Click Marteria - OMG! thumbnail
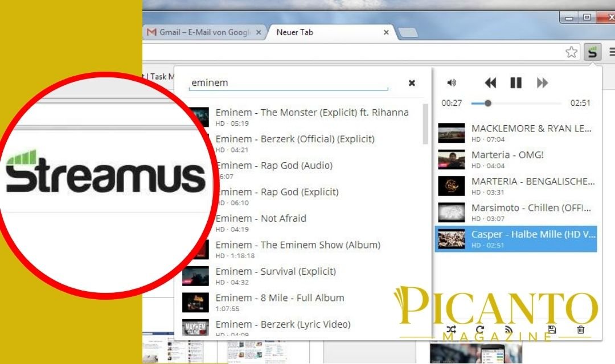The width and height of the screenshot is (615, 364). pos(452,159)
